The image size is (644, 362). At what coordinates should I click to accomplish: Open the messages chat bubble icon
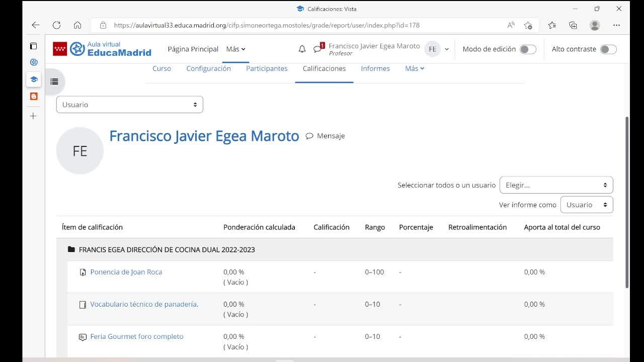click(317, 49)
